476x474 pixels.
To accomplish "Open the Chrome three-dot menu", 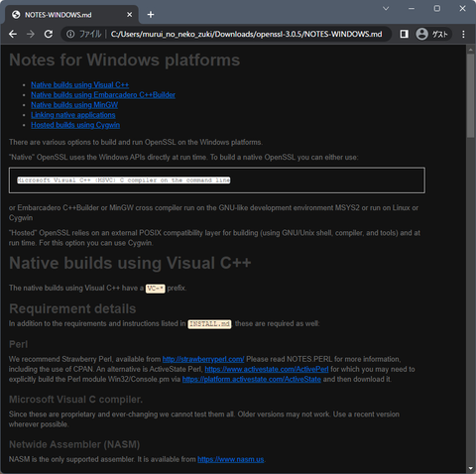I will click(463, 34).
